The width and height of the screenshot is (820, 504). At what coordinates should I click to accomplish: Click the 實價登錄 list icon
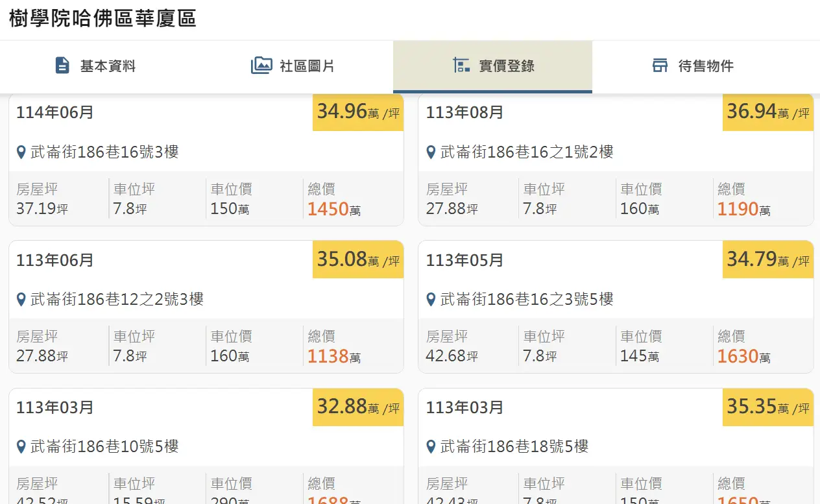click(x=461, y=66)
